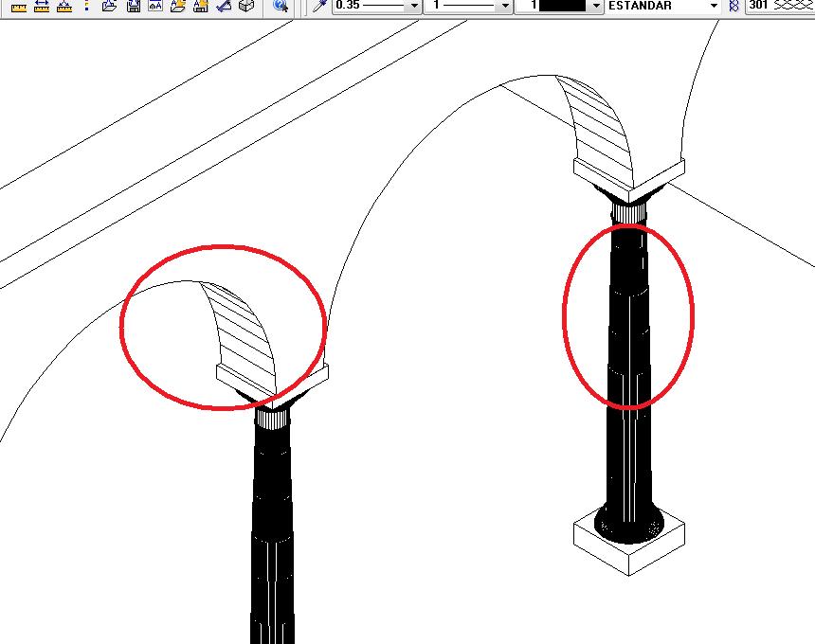This screenshot has height=644, width=815.
Task: Click the folder with letter A icon
Action: click(x=178, y=6)
